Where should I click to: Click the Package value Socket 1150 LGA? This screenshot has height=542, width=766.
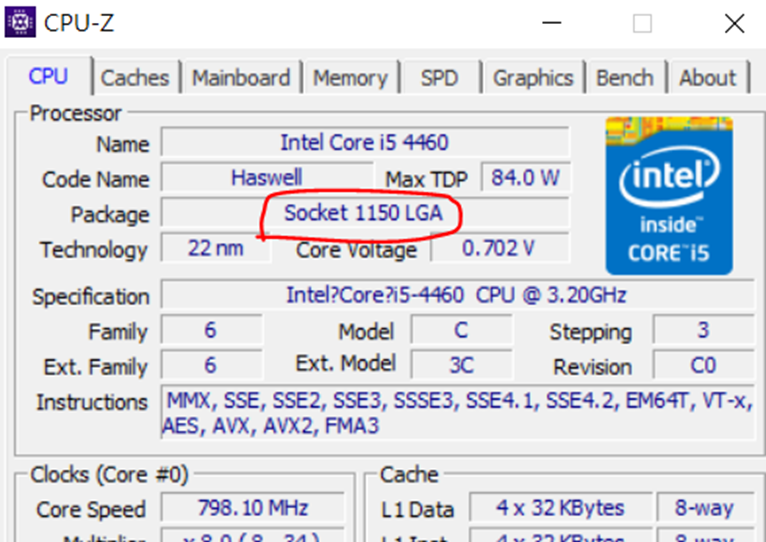click(x=364, y=213)
